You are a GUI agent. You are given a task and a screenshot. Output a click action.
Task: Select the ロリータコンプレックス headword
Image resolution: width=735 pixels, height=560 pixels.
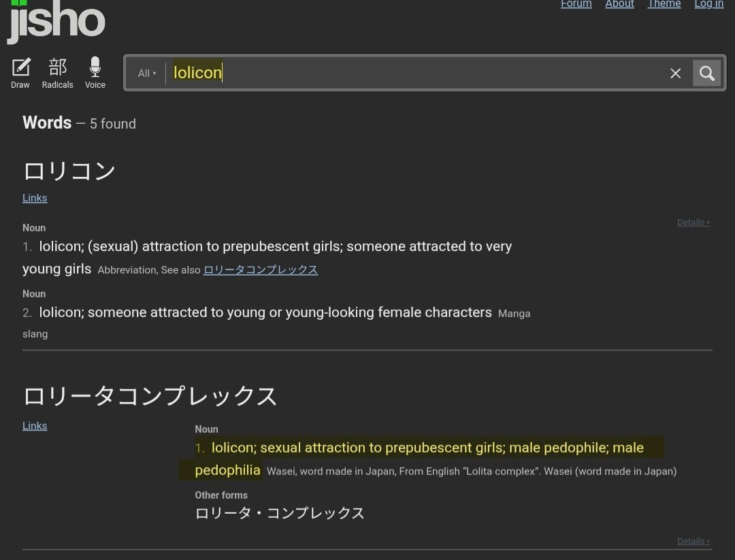pyautogui.click(x=150, y=396)
